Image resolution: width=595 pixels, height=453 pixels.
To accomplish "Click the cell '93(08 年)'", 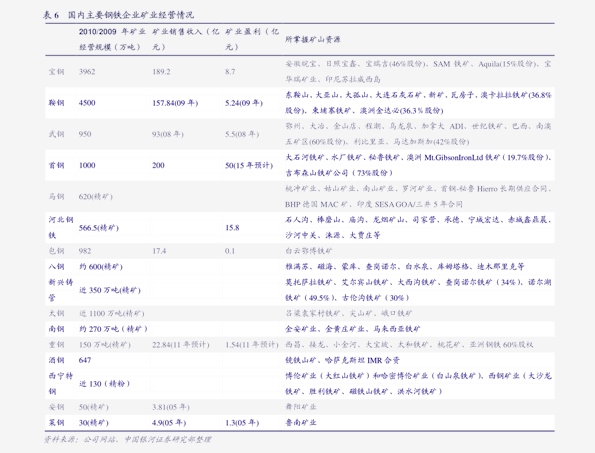I will [x=168, y=134].
